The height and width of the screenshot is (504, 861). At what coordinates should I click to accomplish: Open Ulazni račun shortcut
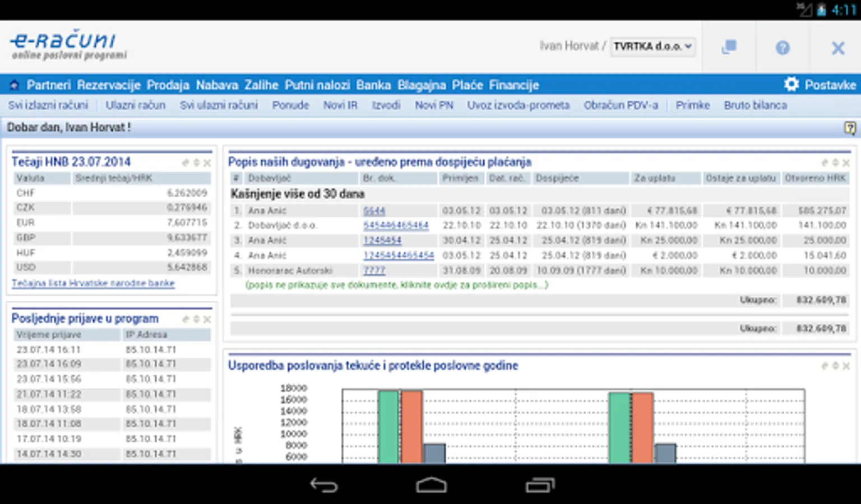136,105
